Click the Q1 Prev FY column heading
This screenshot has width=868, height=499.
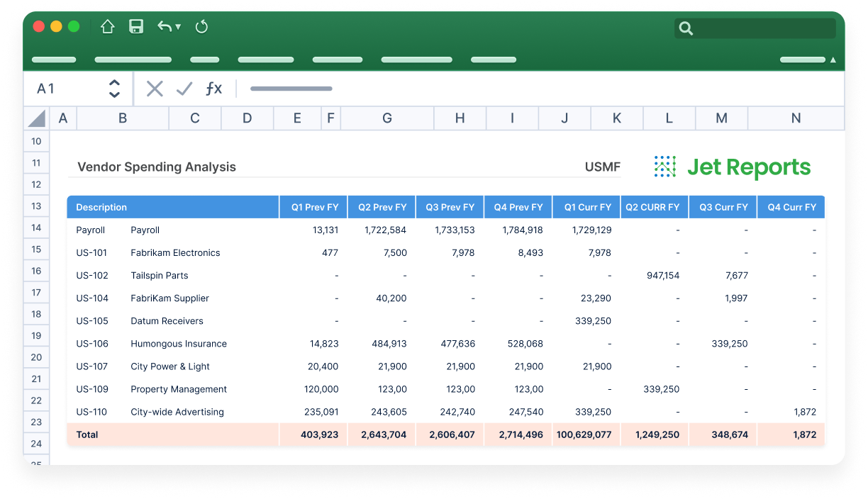point(314,208)
